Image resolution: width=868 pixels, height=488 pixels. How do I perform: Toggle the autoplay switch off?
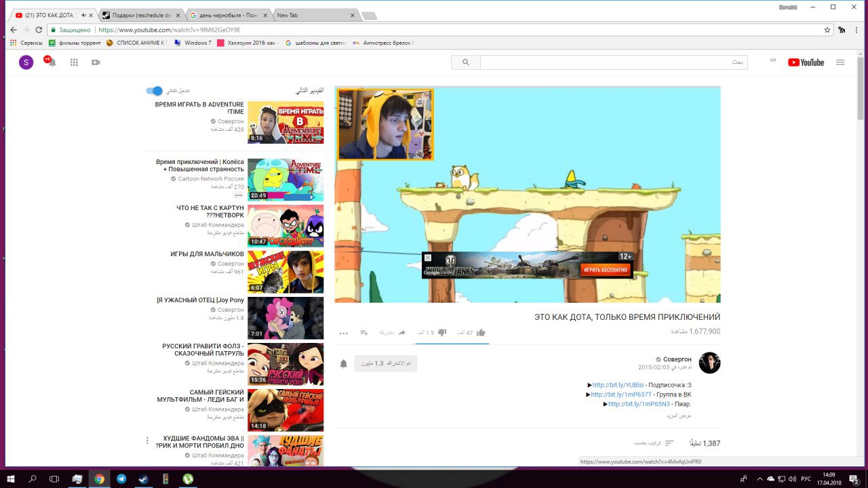pos(155,91)
